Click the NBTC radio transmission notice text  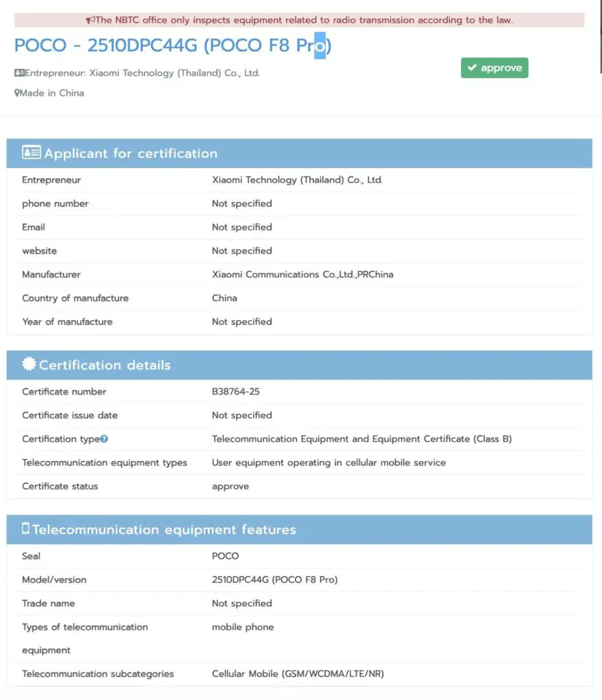tap(304, 21)
